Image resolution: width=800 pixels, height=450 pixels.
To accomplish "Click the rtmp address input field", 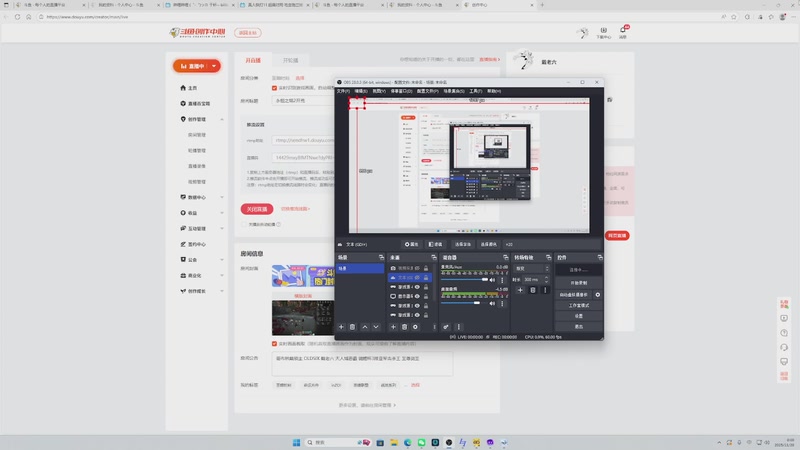I will pos(303,140).
